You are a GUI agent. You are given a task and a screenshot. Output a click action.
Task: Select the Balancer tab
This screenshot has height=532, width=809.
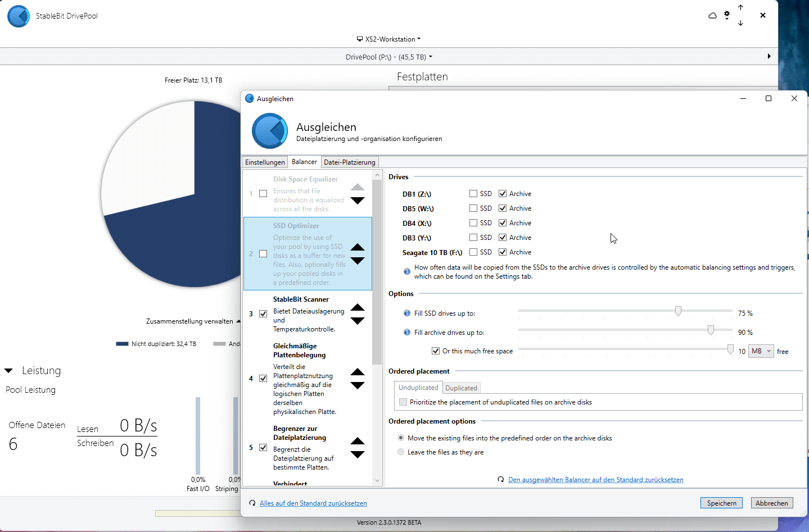point(304,161)
